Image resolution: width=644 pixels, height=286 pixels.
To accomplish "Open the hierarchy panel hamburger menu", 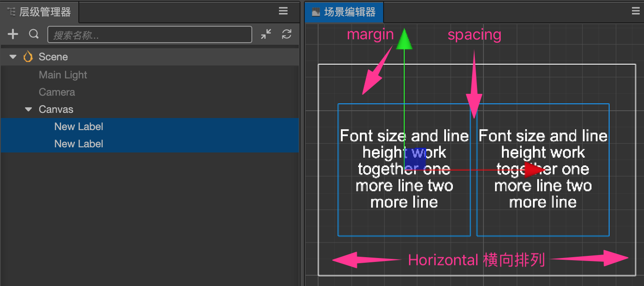I will coord(283,11).
